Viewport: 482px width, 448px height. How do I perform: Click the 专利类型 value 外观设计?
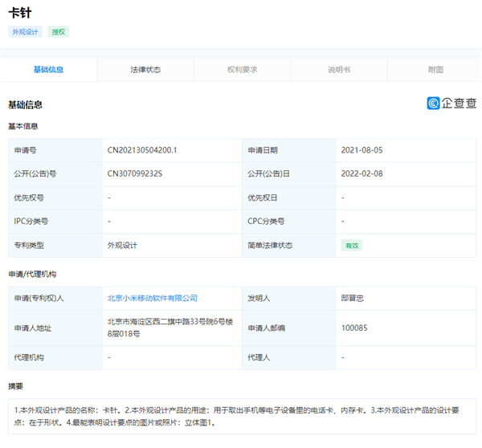123,245
